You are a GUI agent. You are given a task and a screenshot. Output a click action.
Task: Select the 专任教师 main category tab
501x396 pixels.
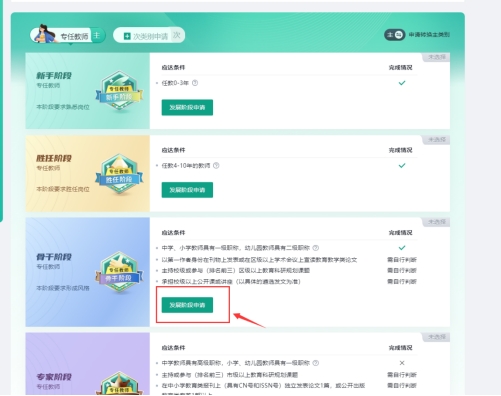68,35
